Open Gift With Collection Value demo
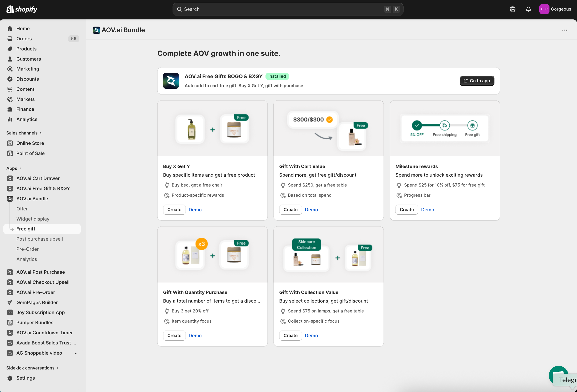577x392 pixels. click(311, 336)
